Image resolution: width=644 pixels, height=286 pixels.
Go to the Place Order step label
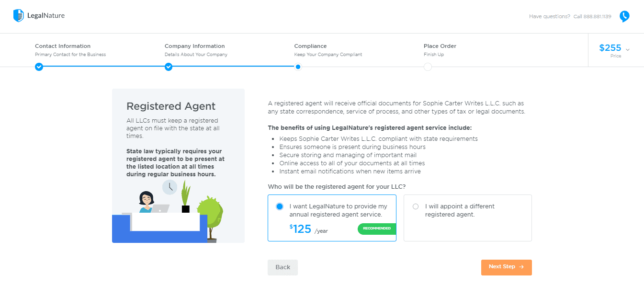[440, 46]
